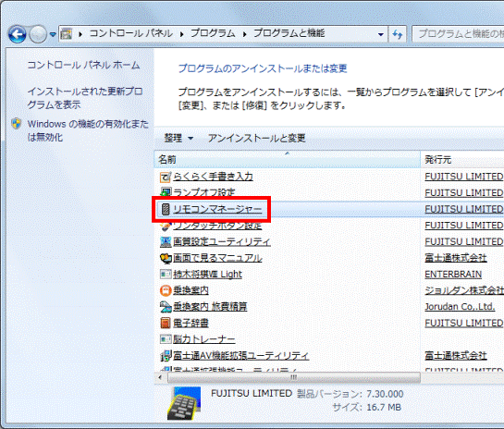Image resolution: width=504 pixels, height=429 pixels.
Task: Go back with the blue Back arrow
Action: click(x=17, y=34)
